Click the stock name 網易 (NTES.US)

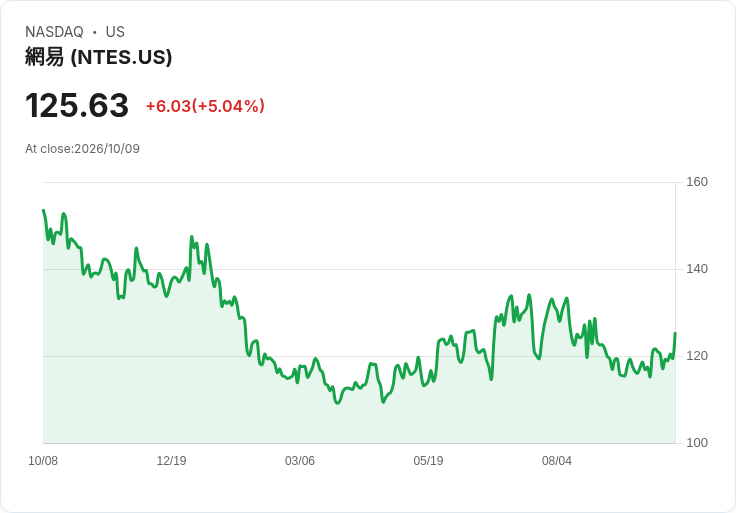pyautogui.click(x=99, y=57)
